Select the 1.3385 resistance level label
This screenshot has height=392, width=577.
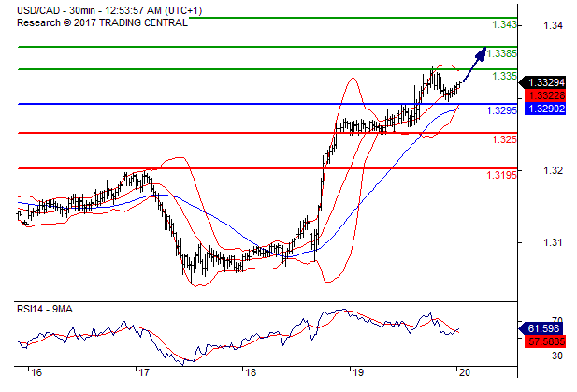click(501, 53)
